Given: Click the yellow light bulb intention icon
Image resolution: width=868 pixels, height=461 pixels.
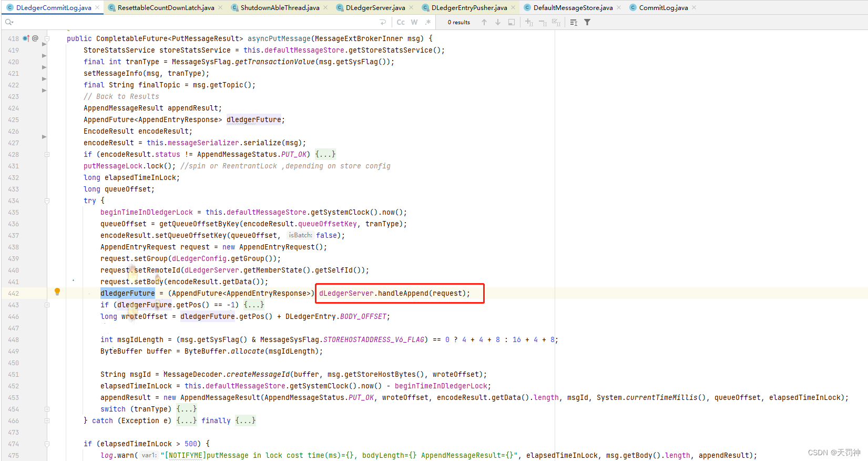Looking at the screenshot, I should [x=57, y=292].
